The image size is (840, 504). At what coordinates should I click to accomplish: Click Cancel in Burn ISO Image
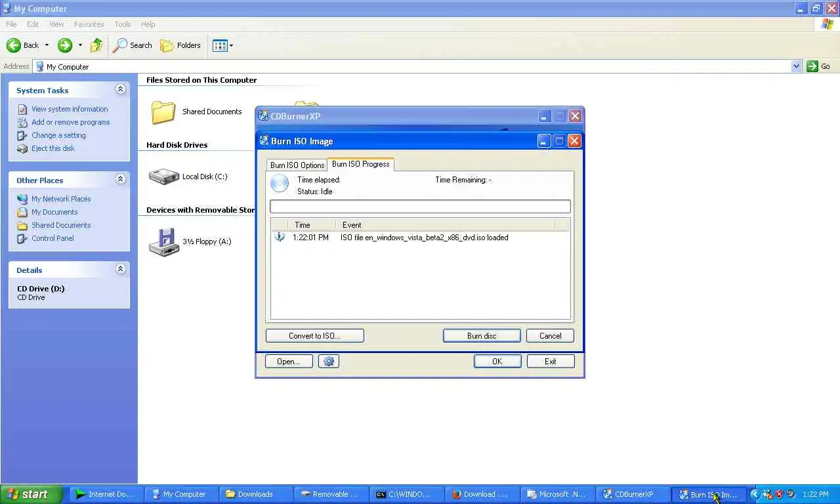click(550, 336)
